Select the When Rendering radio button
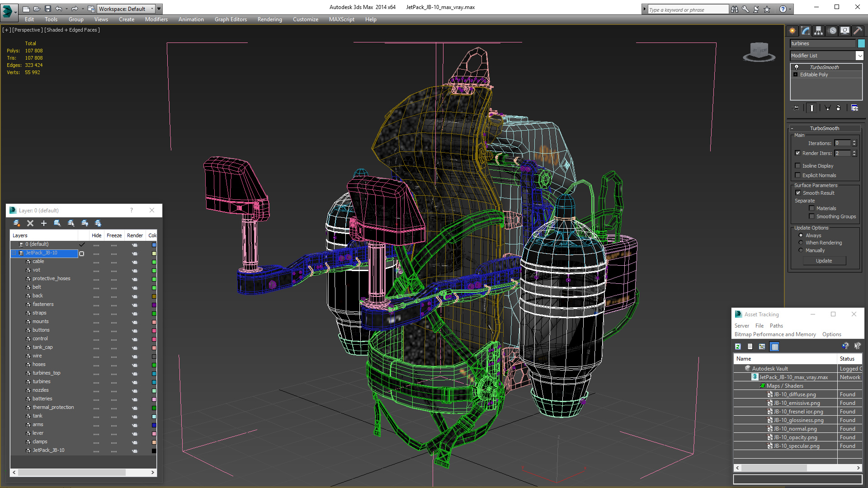Image resolution: width=868 pixels, height=488 pixels. 801,243
